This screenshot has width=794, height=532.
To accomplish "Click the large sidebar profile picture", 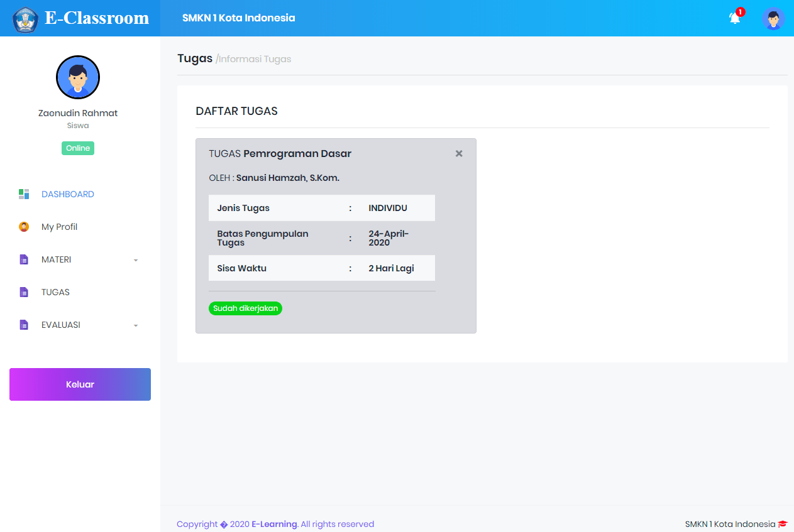I will [78, 77].
